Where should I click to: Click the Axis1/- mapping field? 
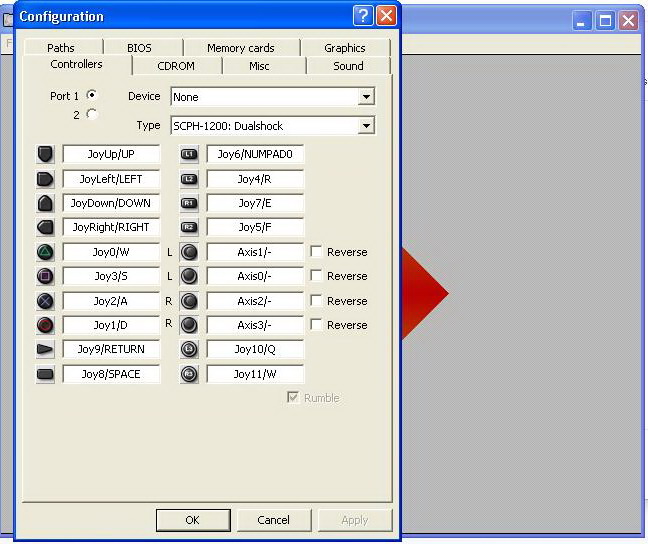pos(255,252)
